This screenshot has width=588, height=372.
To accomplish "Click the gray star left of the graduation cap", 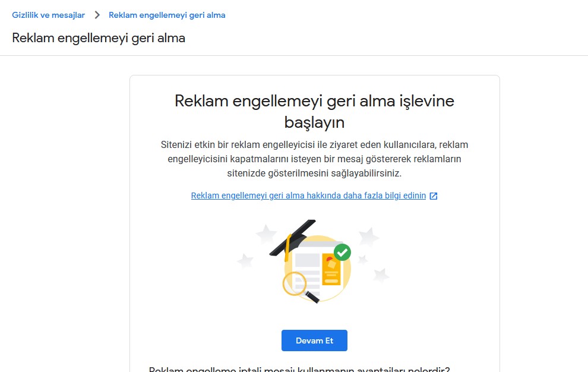I will tap(266, 234).
